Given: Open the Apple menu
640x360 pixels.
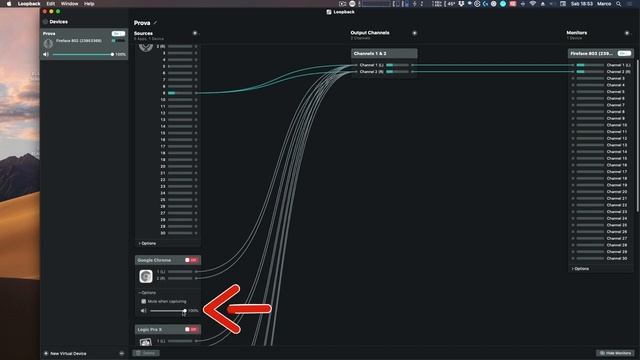Looking at the screenshot, I should [x=9, y=4].
